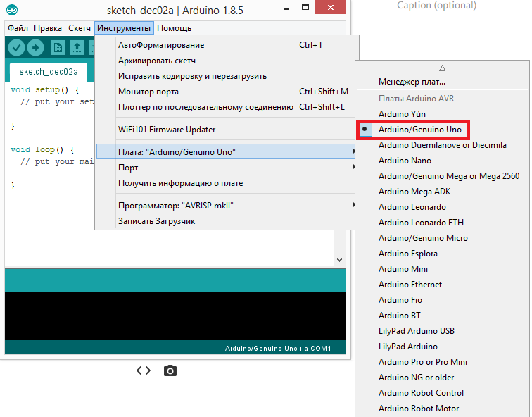532x417 pixels.
Task: Pick Arduino Esplora board
Action: 443,254
